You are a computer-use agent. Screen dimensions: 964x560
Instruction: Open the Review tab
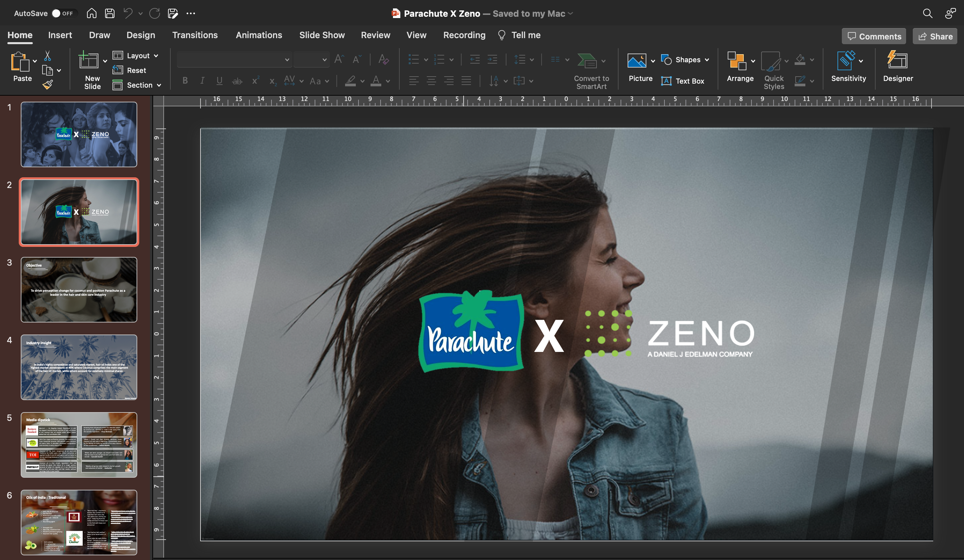pyautogui.click(x=375, y=35)
